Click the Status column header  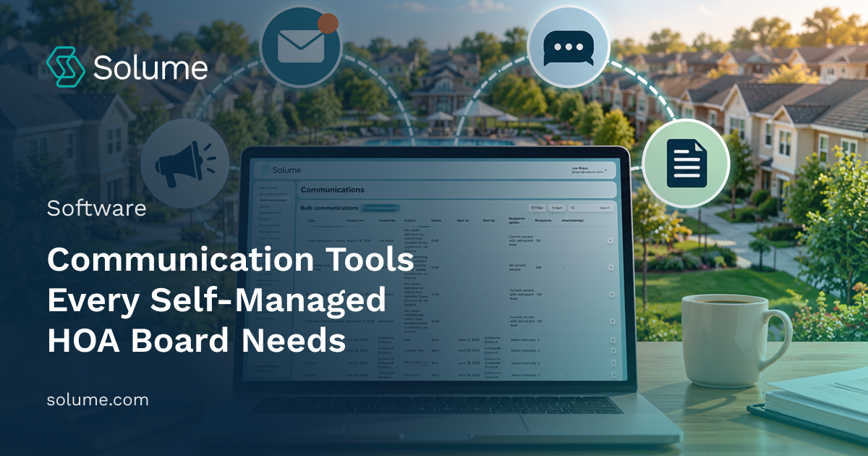click(436, 220)
